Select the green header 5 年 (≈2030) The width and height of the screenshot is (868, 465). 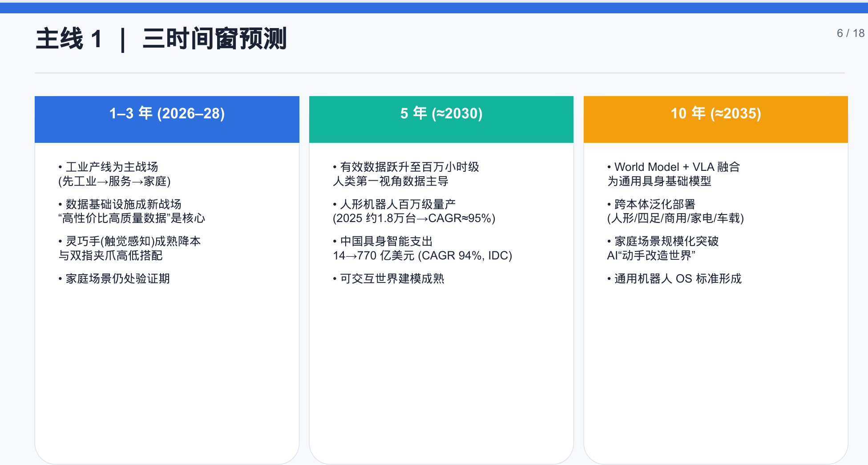click(x=441, y=119)
